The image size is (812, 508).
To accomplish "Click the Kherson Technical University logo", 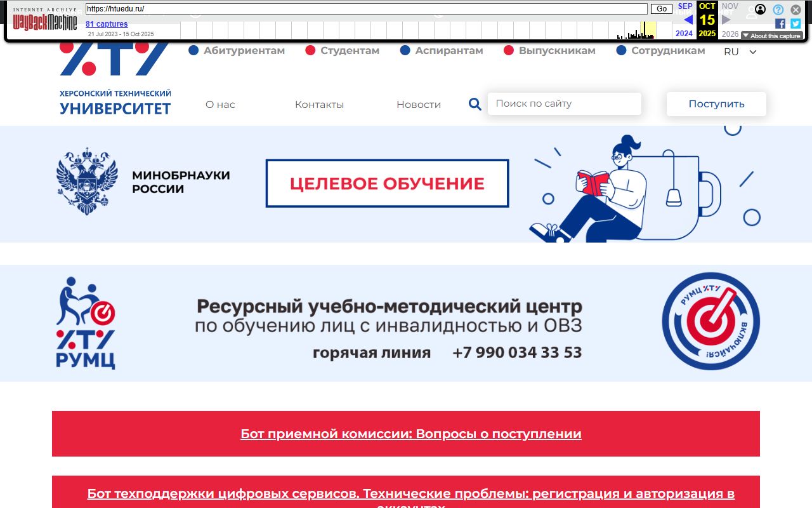I will [x=115, y=79].
